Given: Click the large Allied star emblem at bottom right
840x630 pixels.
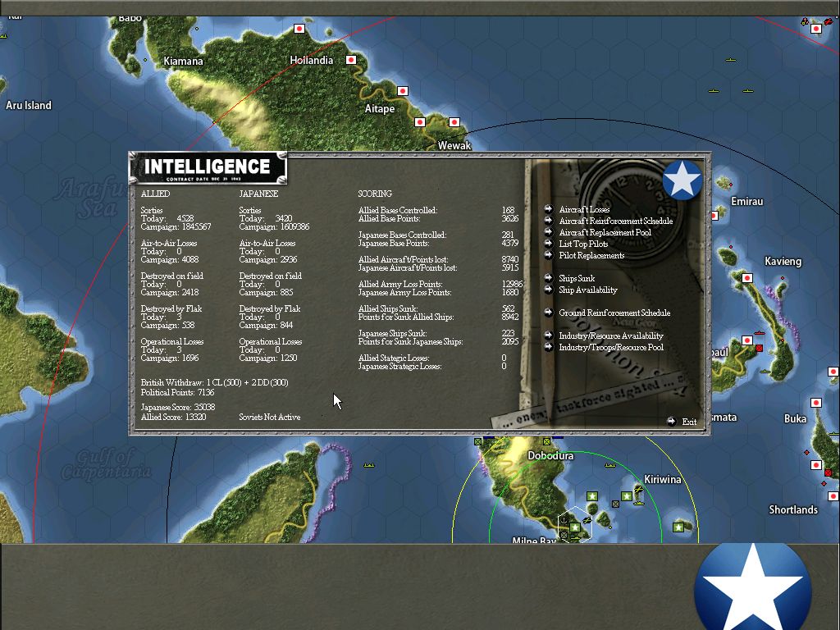Looking at the screenshot, I should point(753,587).
